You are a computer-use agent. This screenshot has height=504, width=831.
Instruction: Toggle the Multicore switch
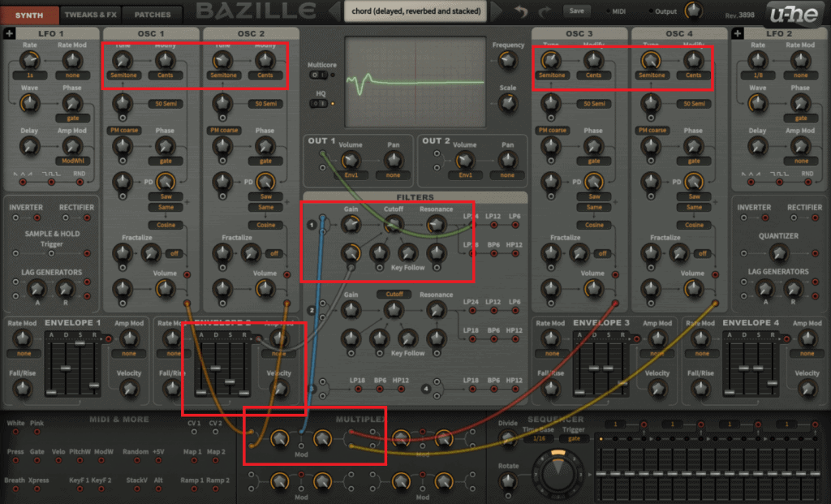tap(318, 75)
